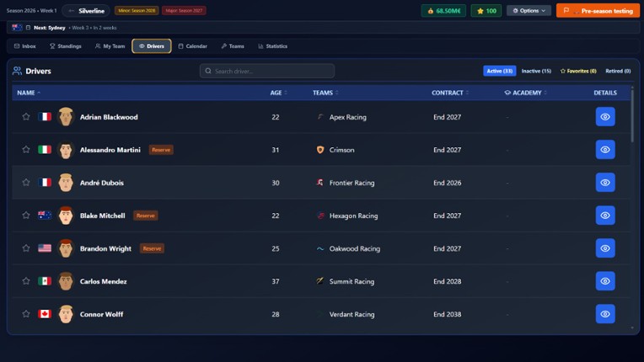The height and width of the screenshot is (362, 644).
Task: Show Connor Wolff details with eye button
Action: coord(604,314)
